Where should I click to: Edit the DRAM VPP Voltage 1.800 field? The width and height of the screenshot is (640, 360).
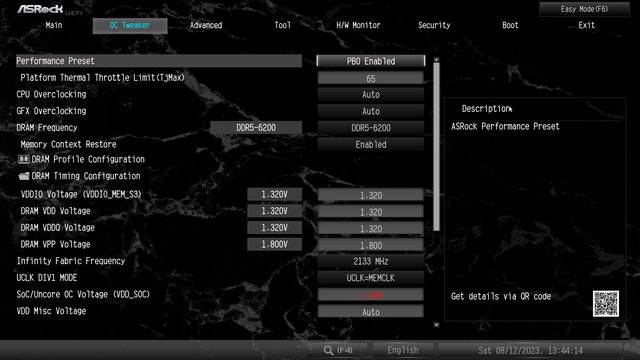[x=371, y=245]
